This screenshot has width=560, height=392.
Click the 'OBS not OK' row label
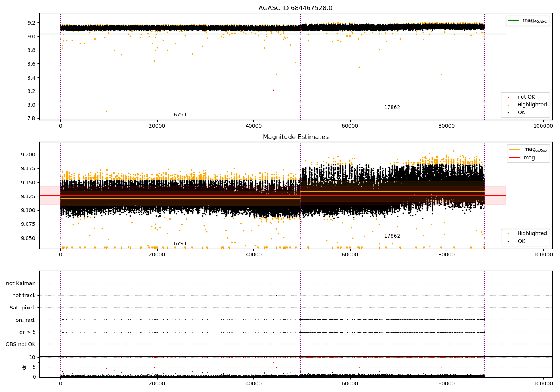[x=21, y=345]
